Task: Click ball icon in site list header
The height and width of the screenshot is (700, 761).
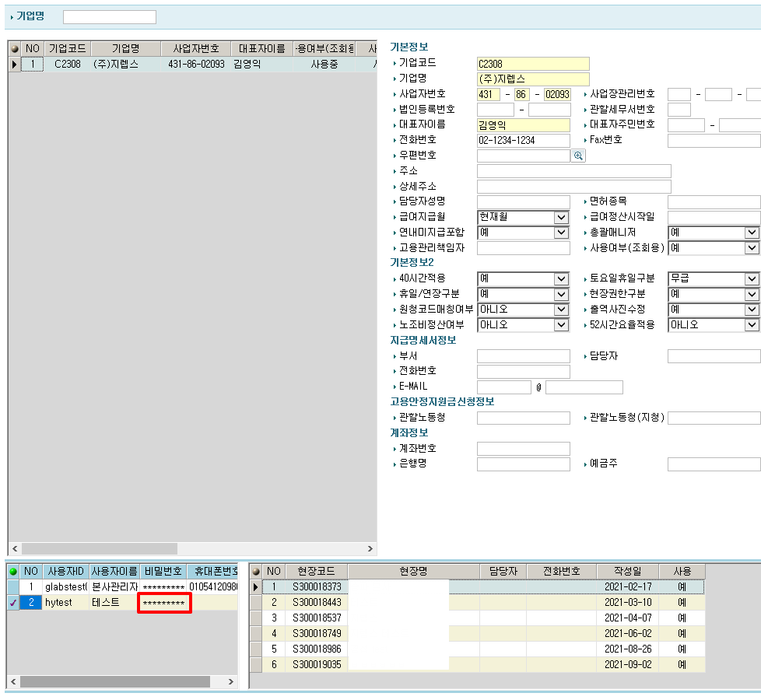Action: point(256,571)
